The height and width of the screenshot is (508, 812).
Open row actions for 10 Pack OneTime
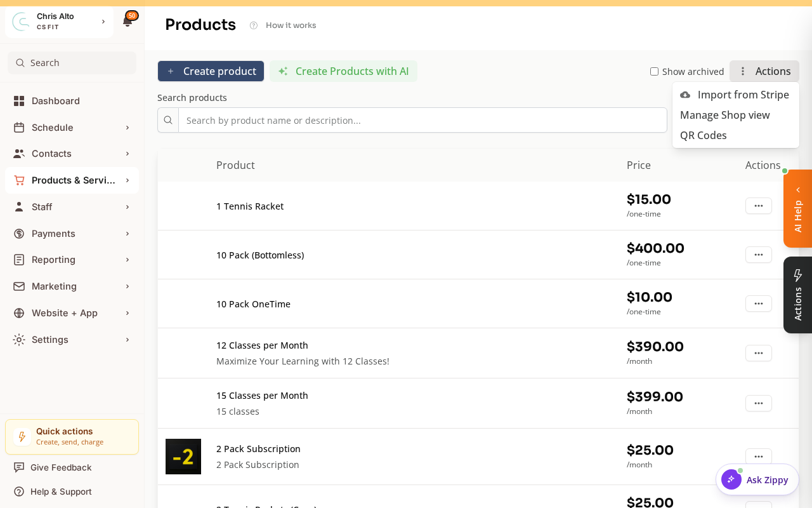pos(759,304)
